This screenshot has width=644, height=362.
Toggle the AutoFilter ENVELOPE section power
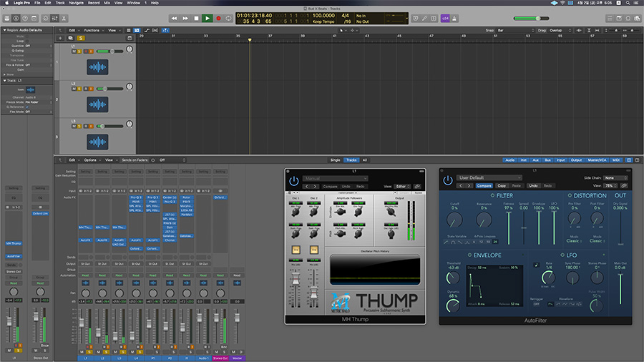(469, 255)
